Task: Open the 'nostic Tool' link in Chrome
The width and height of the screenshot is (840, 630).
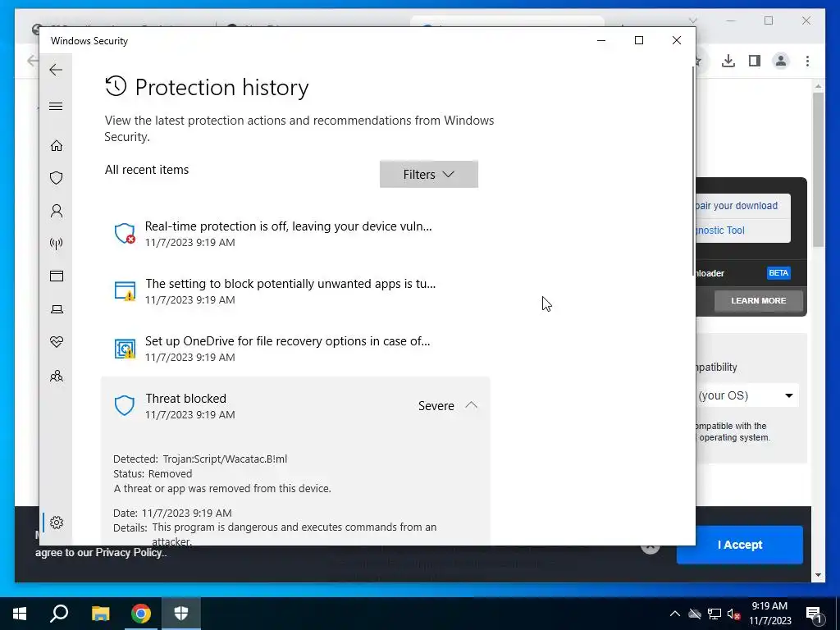Action: [720, 231]
